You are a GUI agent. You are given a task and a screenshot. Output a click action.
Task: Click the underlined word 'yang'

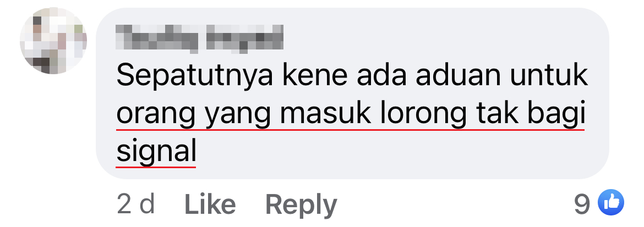pyautogui.click(x=237, y=116)
